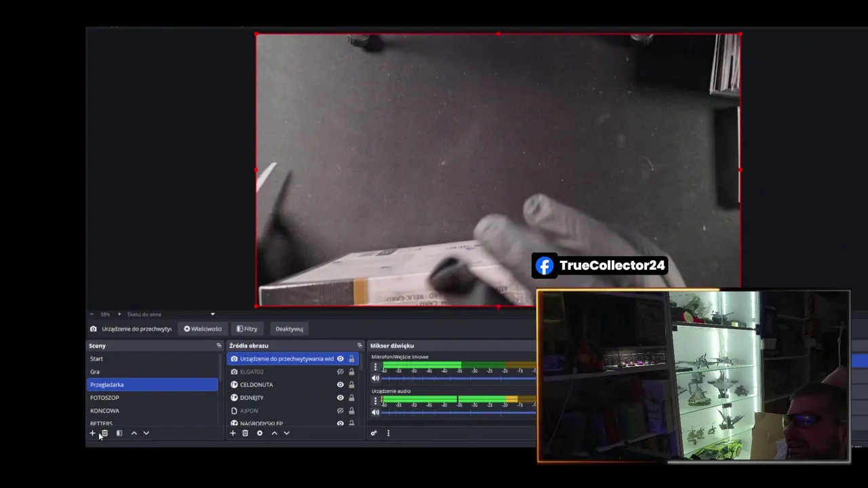Show the ELGATO2 source via eye icon
The width and height of the screenshot is (868, 488).
coord(340,371)
